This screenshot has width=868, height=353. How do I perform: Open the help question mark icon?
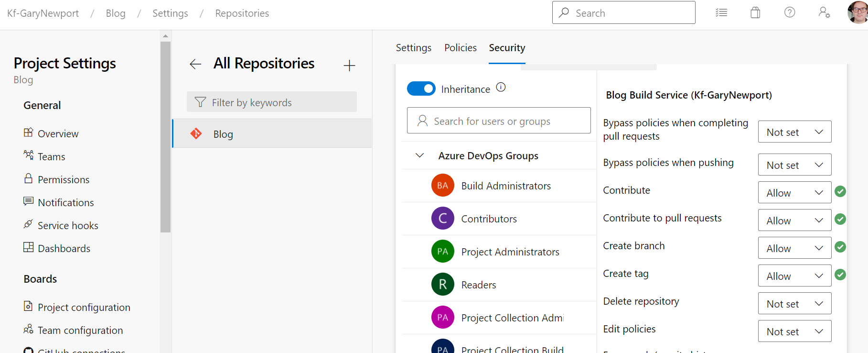(790, 13)
